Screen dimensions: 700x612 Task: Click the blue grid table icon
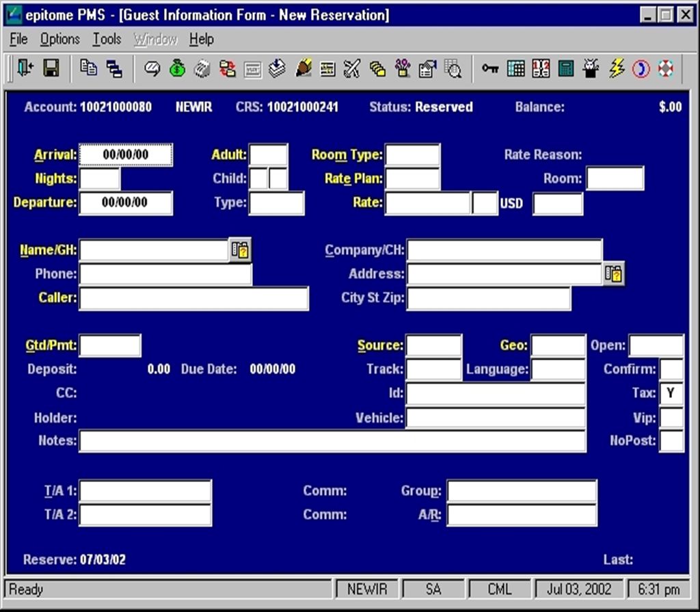tap(515, 69)
